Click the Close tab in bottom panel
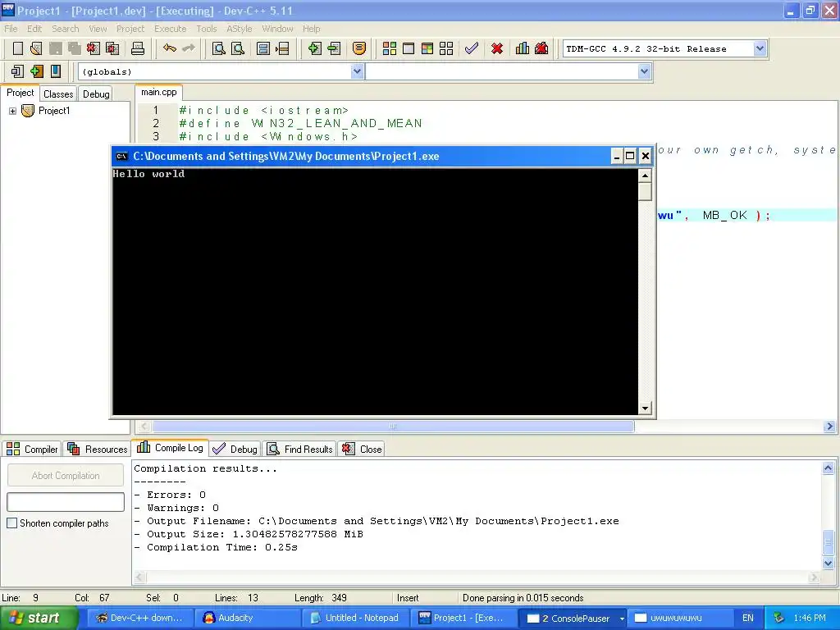This screenshot has height=630, width=840. pos(362,449)
